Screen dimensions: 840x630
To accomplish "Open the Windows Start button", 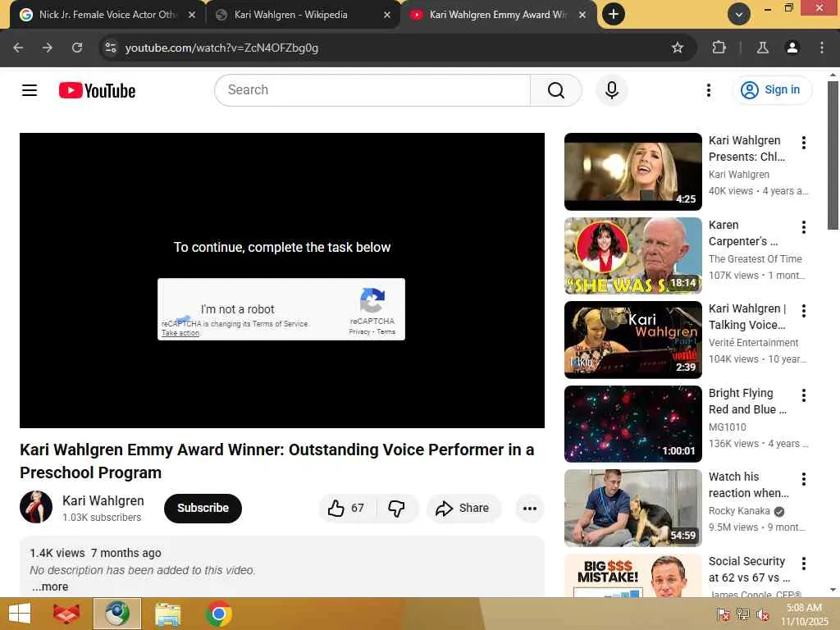I will (20, 614).
